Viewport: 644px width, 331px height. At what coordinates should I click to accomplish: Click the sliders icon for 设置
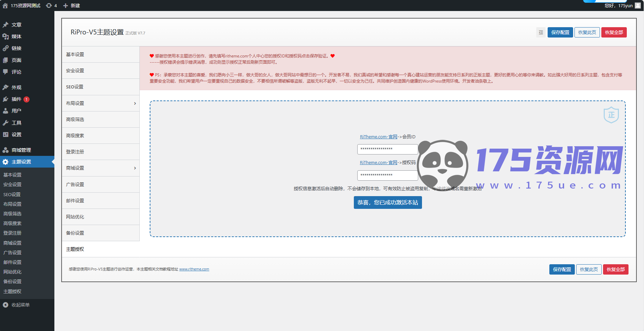tap(6, 135)
